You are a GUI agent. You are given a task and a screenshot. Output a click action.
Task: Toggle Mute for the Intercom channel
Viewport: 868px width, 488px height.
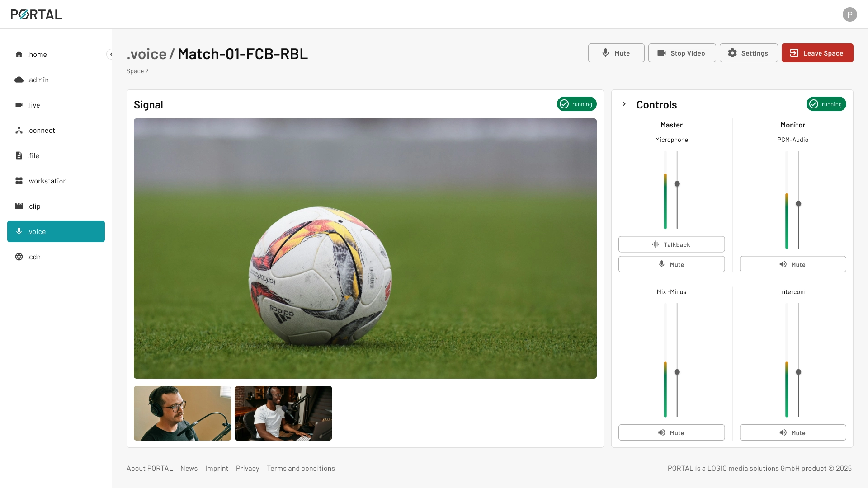click(x=793, y=432)
